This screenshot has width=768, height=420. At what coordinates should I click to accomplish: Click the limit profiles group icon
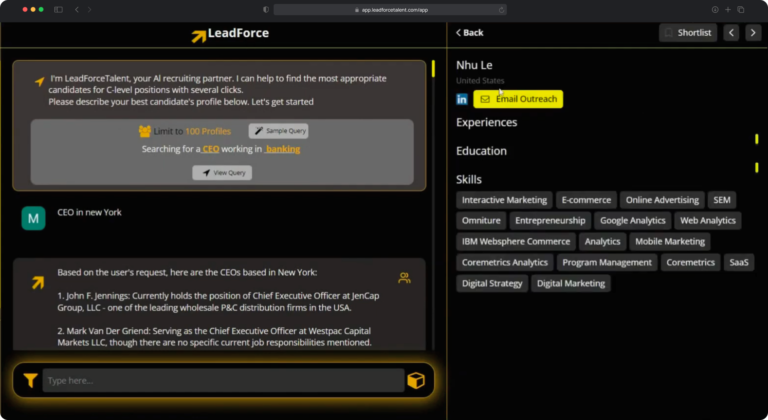tap(144, 131)
